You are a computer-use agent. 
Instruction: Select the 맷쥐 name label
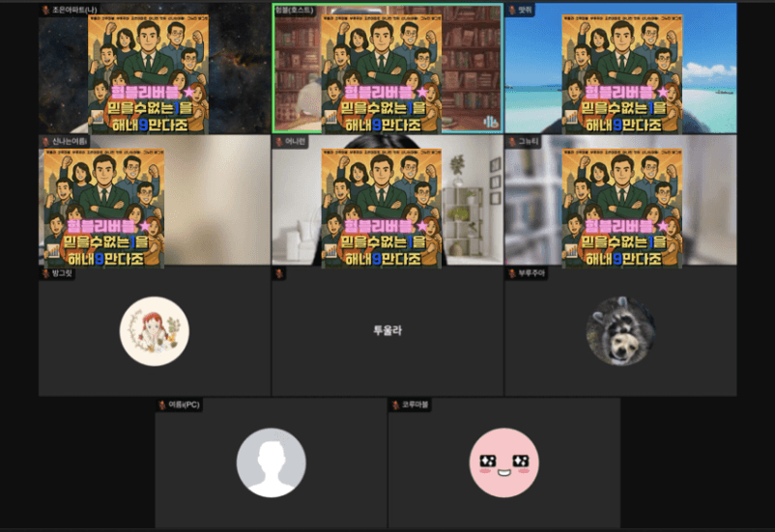(x=524, y=10)
